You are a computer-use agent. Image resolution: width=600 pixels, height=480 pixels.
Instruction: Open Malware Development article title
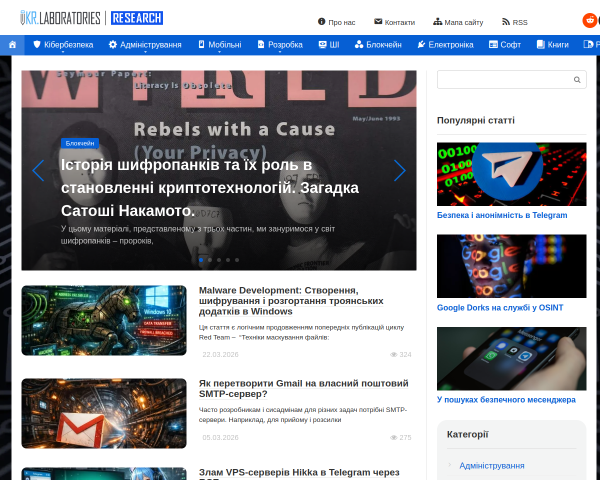click(291, 301)
